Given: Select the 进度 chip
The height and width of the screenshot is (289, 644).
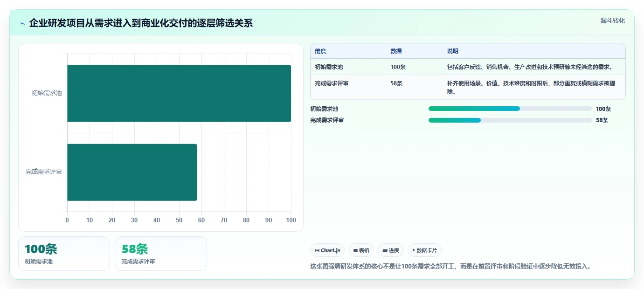Looking at the screenshot, I should [391, 250].
